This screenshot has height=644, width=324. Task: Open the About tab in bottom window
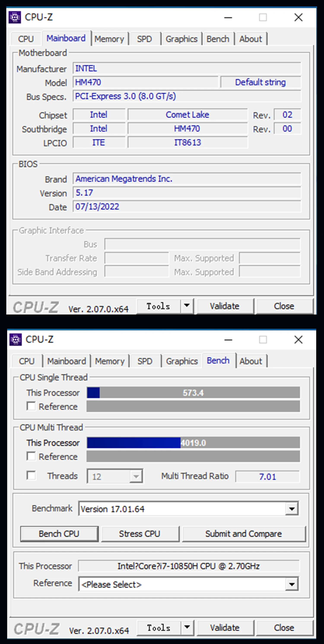point(251,361)
